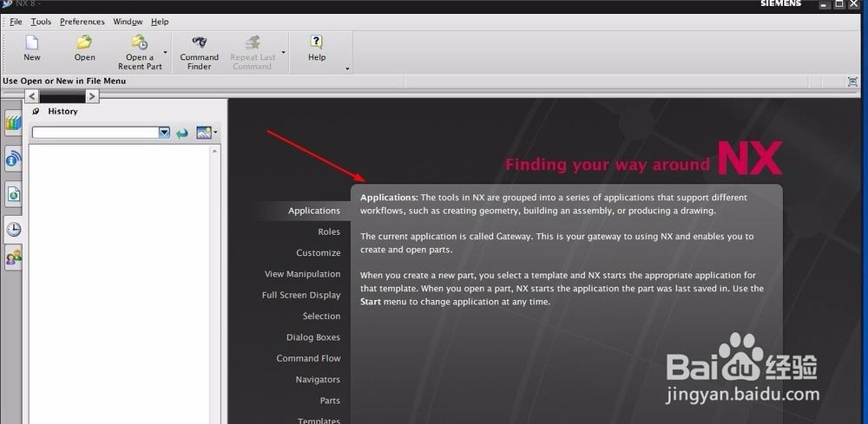
Task: Click the pin icon beside History title
Action: [36, 111]
